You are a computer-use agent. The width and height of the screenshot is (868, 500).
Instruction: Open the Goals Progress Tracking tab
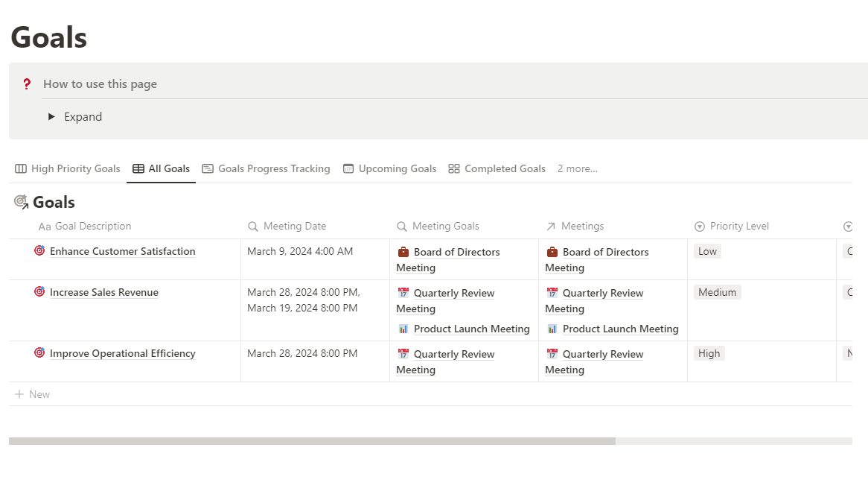pyautogui.click(x=266, y=169)
